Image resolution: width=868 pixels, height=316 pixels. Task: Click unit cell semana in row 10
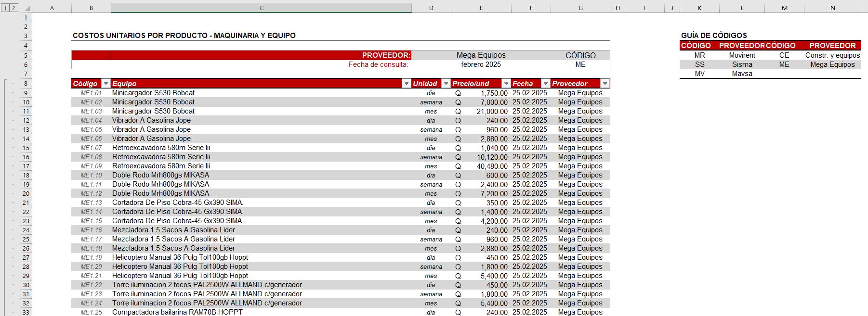pyautogui.click(x=431, y=102)
